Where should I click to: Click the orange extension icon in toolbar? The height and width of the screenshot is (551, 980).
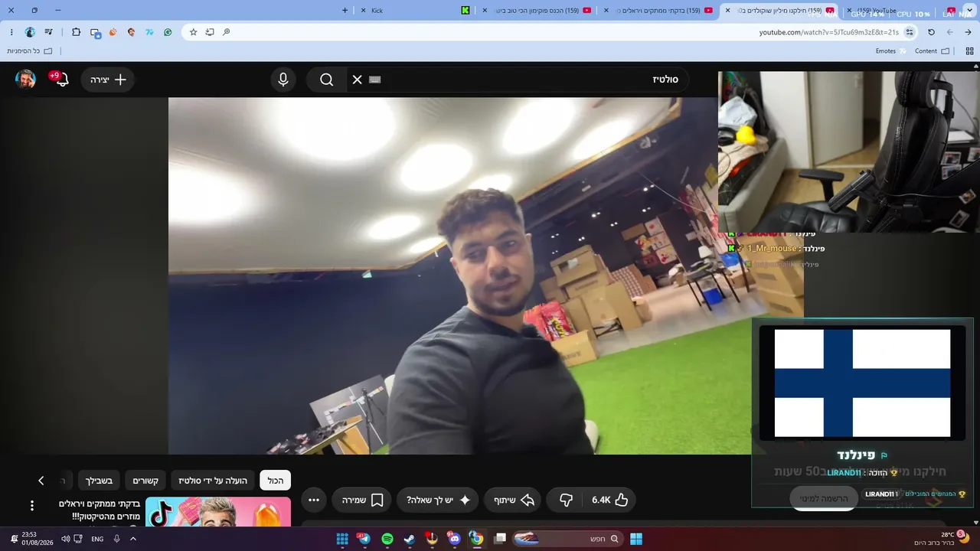(113, 32)
